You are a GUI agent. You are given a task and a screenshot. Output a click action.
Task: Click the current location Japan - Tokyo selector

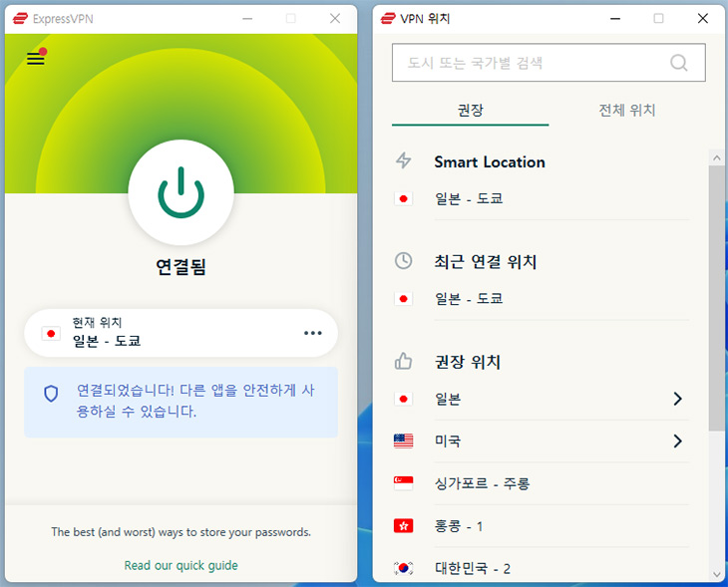(x=182, y=333)
